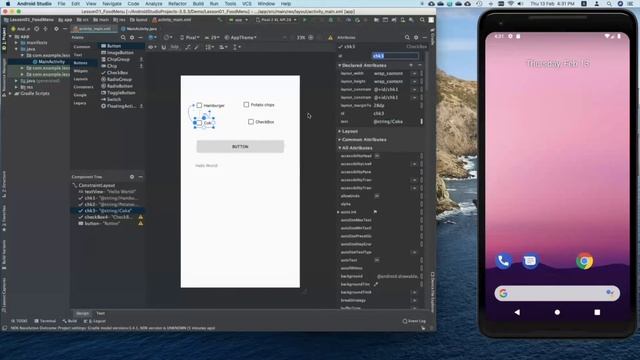
Task: Minimize the Component Tree panel
Action: [140, 177]
